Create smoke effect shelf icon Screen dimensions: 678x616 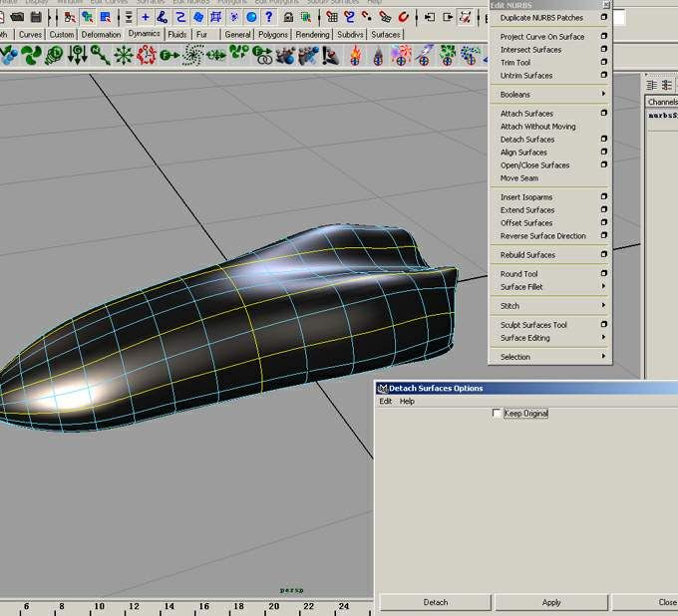(378, 56)
